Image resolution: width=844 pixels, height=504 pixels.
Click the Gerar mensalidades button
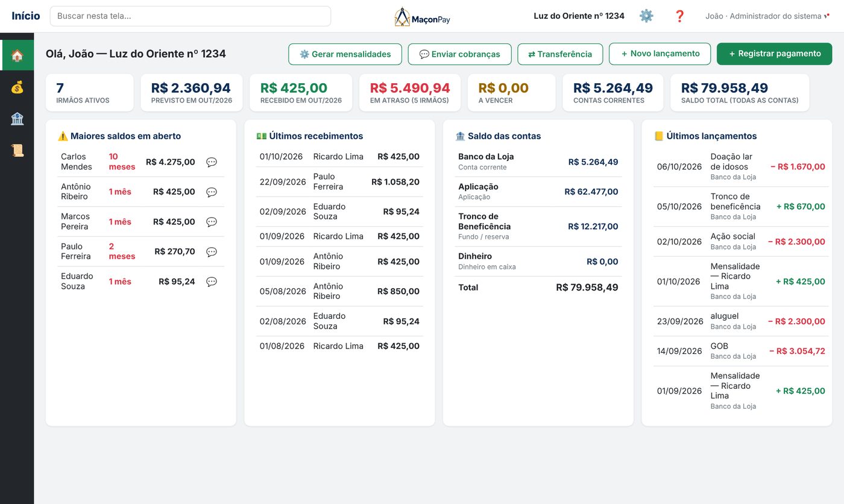click(x=345, y=54)
